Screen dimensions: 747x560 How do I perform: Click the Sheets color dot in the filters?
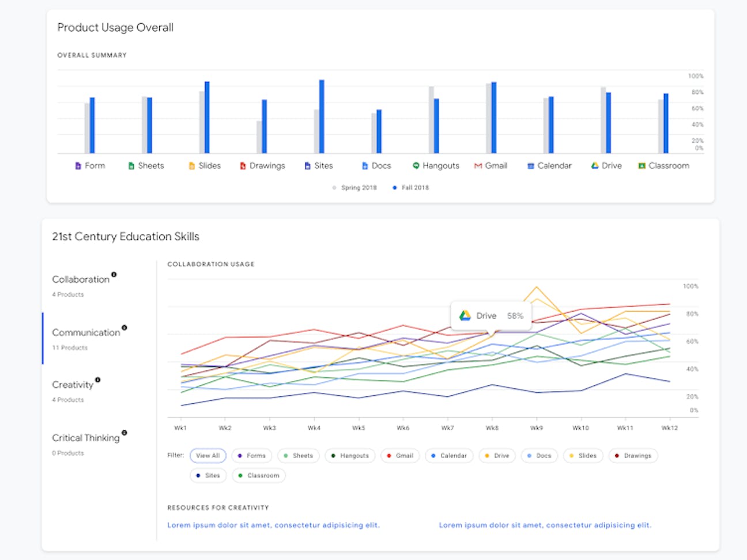click(x=286, y=456)
